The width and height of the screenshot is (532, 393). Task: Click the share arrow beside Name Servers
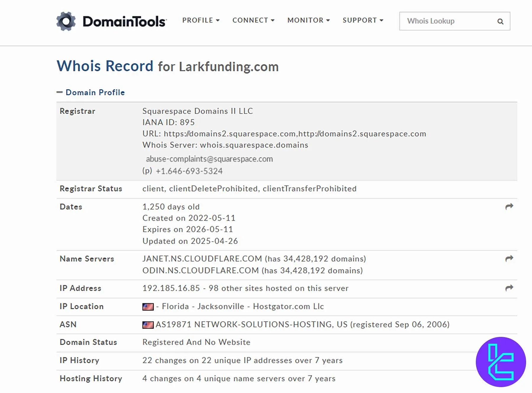(x=509, y=257)
